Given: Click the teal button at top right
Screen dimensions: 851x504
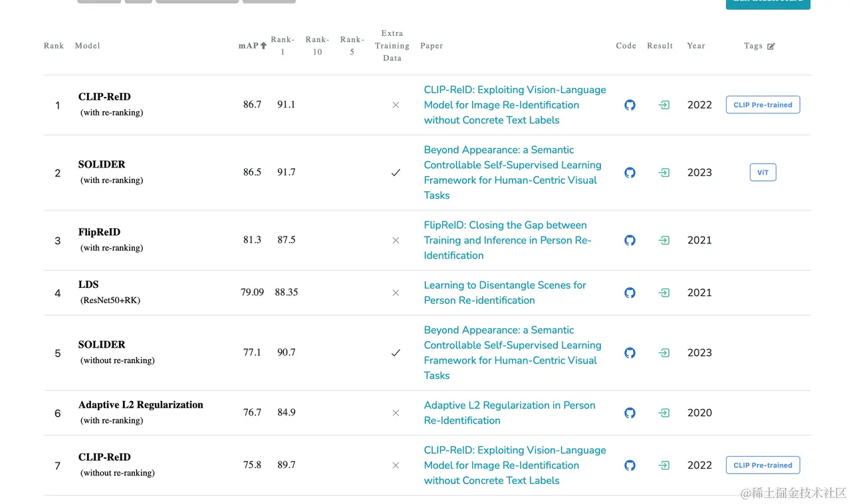Looking at the screenshot, I should [x=768, y=4].
